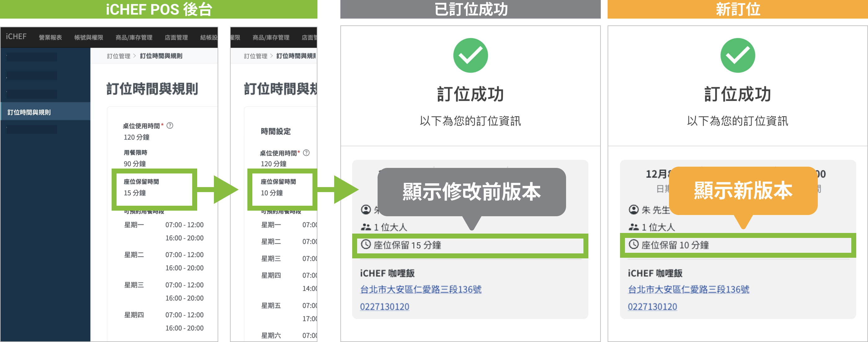This screenshot has width=868, height=342.
Task: Open 帳號與權限 menu
Action: pos(89,37)
